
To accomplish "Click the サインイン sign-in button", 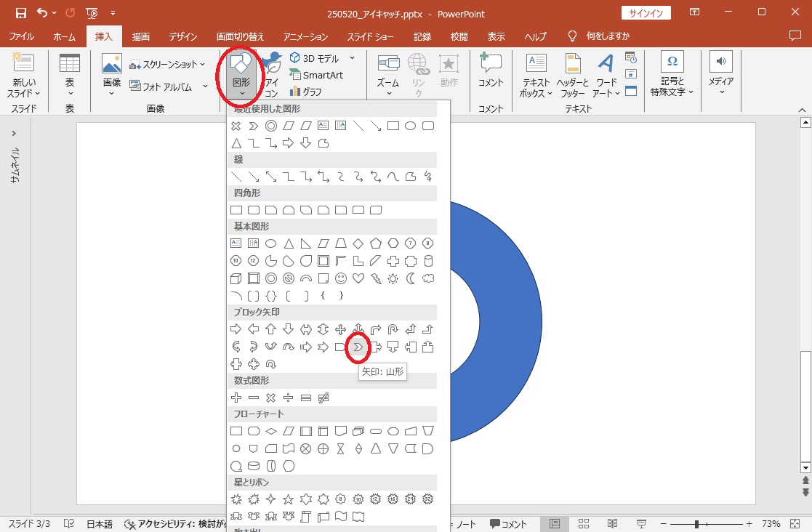I will [x=646, y=13].
